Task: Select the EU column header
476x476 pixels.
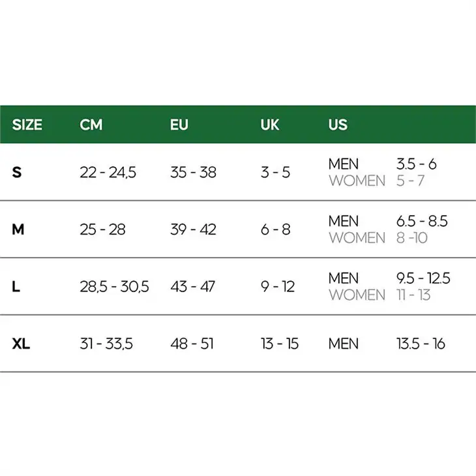Action: [x=179, y=125]
